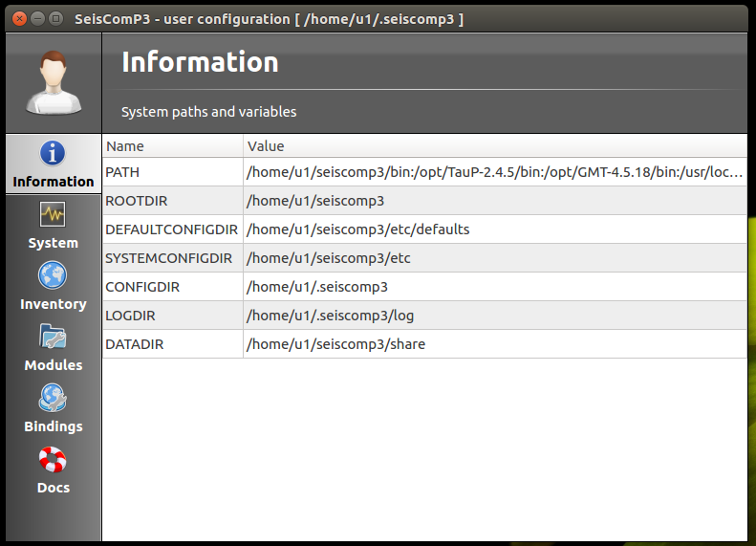Select the /home/u1/seiscomp3 ROOTDIR value
The height and width of the screenshot is (546, 756).
(495, 201)
